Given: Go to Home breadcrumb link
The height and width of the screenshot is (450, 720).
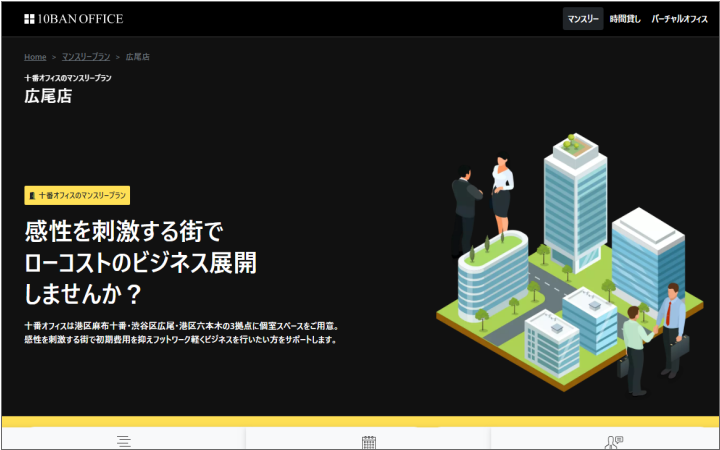Looking at the screenshot, I should click(35, 57).
